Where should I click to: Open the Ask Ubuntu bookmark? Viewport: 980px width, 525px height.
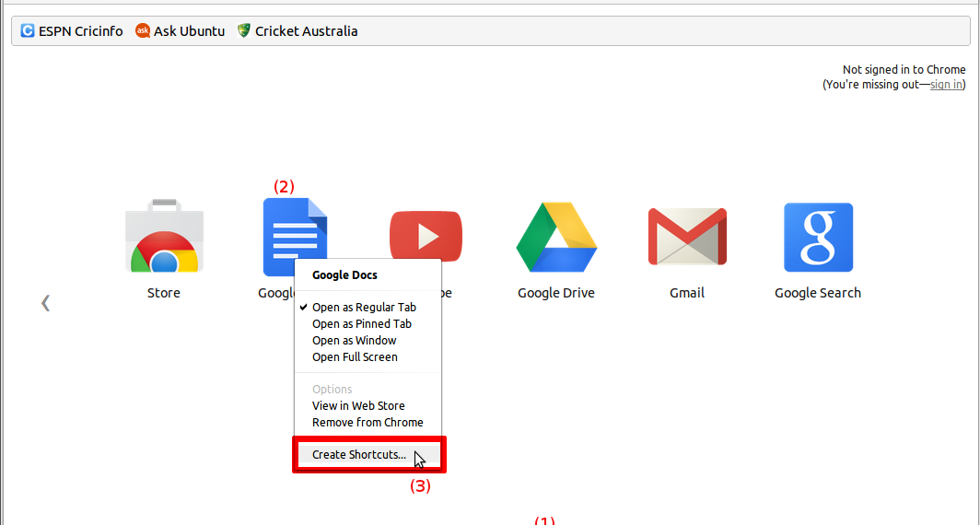pos(180,30)
